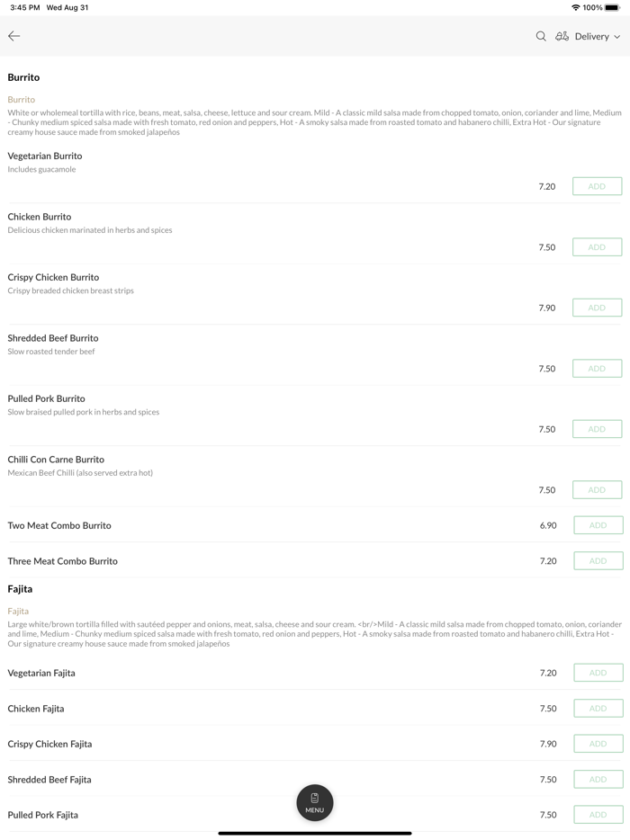Expand the Delivery dropdown chevron

coord(617,37)
